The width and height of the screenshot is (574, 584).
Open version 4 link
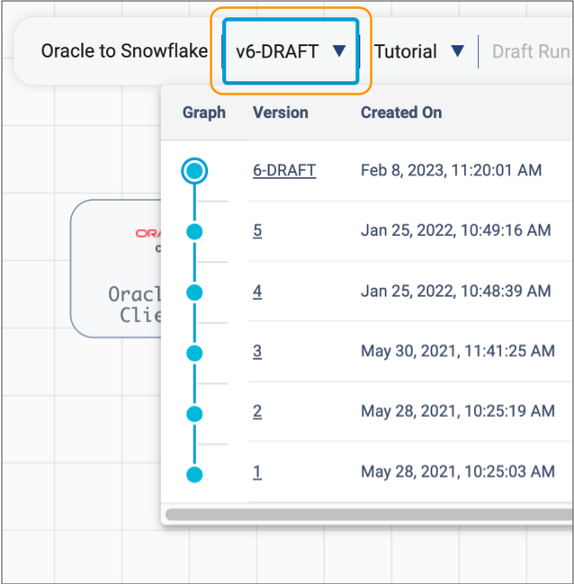tap(257, 291)
